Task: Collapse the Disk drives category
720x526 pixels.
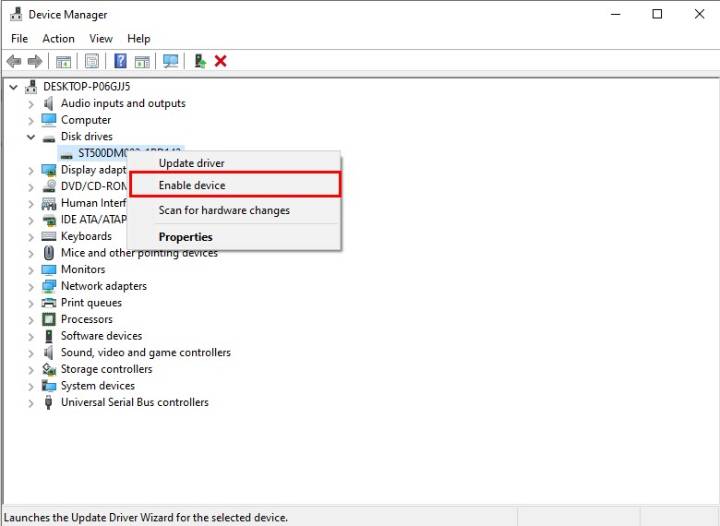Action: click(31, 137)
